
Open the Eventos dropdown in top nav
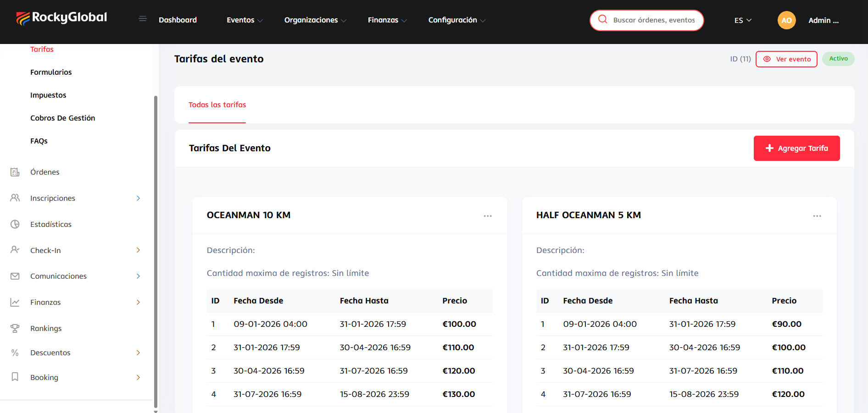pos(245,20)
